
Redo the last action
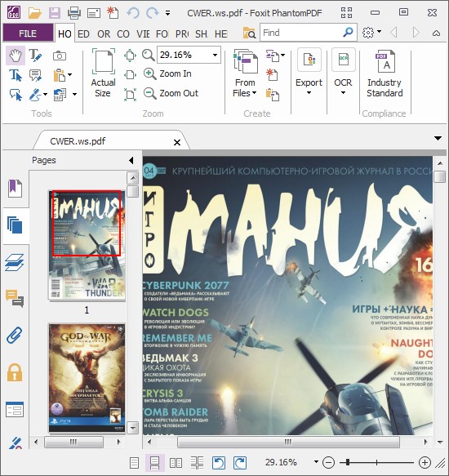click(x=153, y=13)
